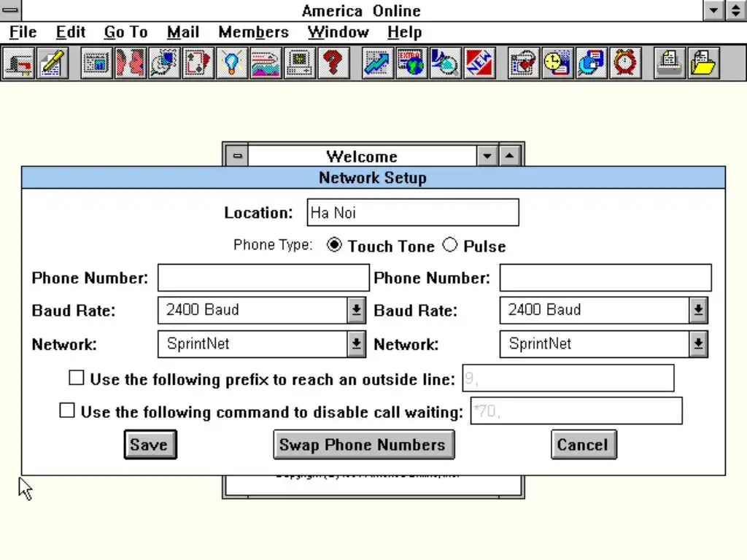Open the stock chart arrow icon
The image size is (747, 560).
tap(377, 63)
